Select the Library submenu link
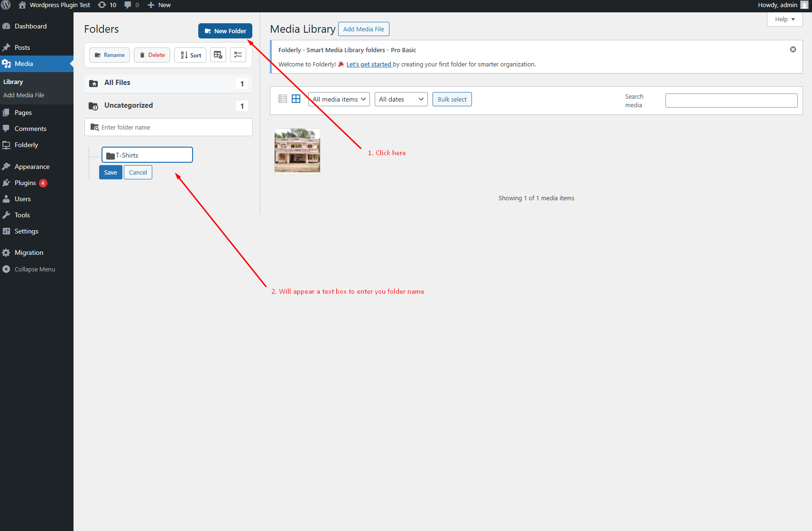This screenshot has height=531, width=812. (x=13, y=82)
